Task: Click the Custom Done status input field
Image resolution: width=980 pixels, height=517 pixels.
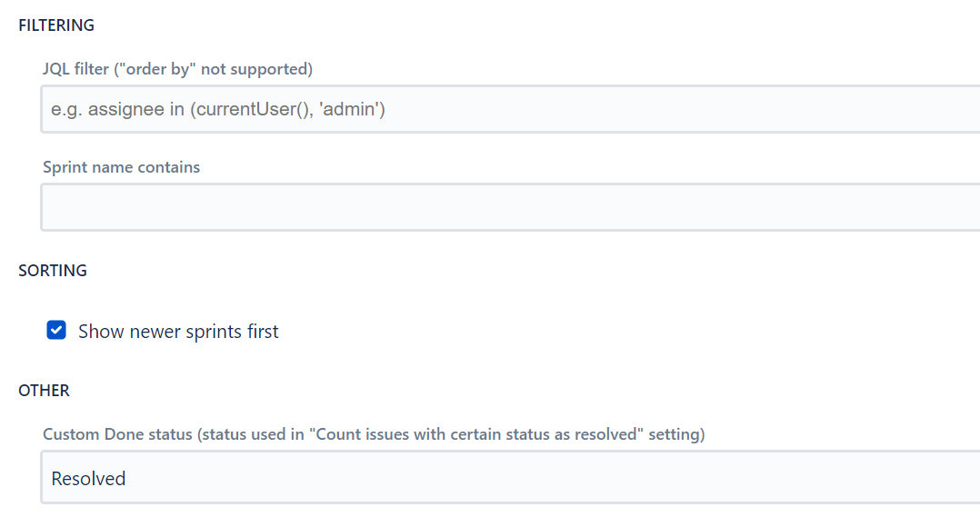Action: pyautogui.click(x=509, y=478)
